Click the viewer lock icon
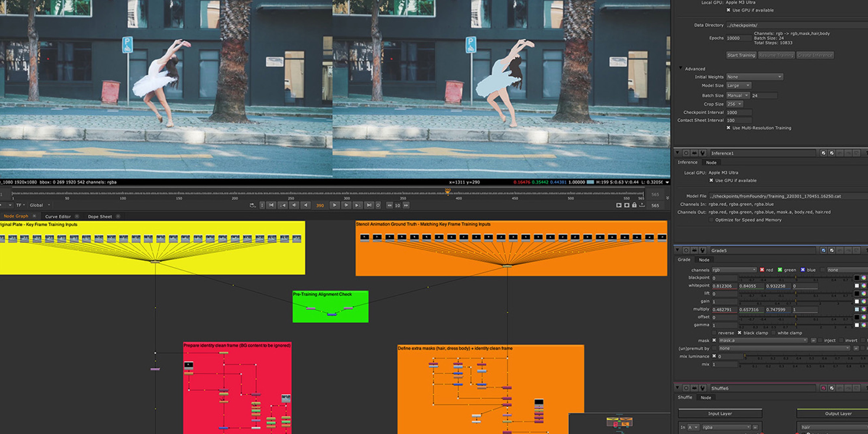Screen dimensions: 868x434 click(634, 205)
